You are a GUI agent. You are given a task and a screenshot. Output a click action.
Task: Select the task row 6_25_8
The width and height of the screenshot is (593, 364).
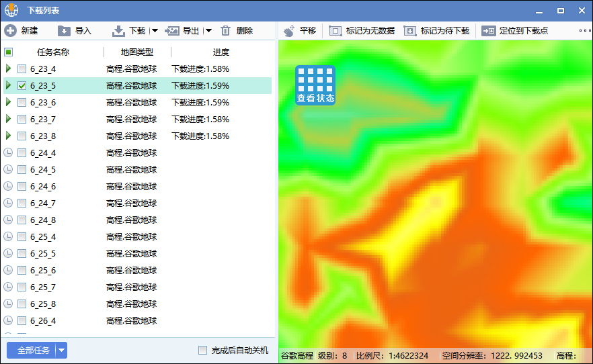point(137,304)
